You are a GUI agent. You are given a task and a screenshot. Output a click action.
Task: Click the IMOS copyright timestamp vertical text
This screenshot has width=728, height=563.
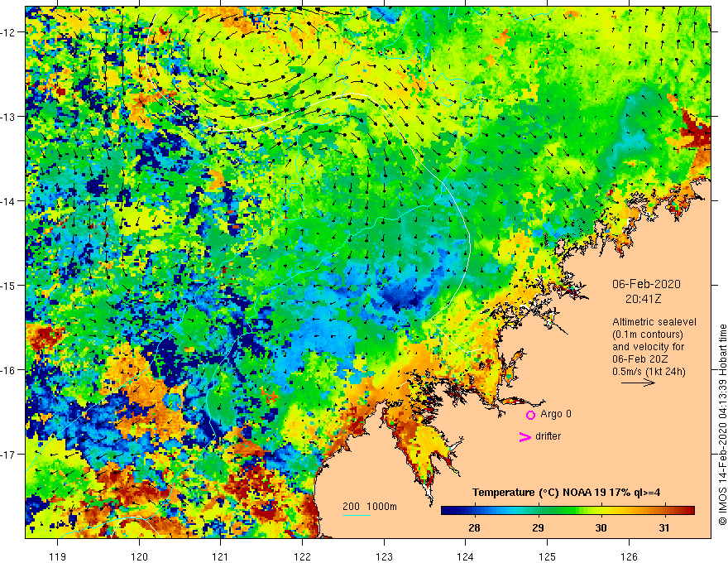coord(722,425)
